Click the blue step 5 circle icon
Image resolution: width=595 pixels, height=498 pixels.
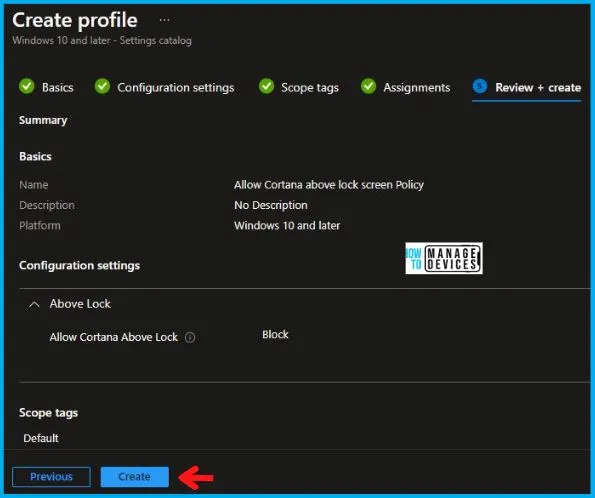click(480, 87)
